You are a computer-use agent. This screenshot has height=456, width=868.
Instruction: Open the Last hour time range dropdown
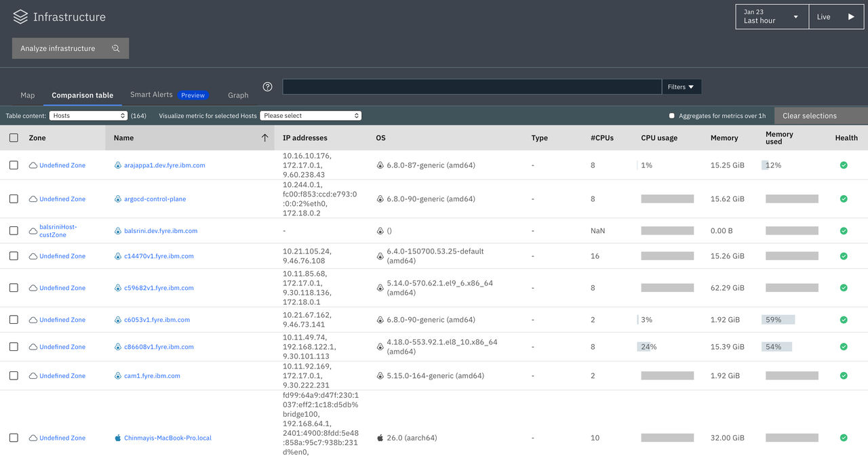[772, 17]
